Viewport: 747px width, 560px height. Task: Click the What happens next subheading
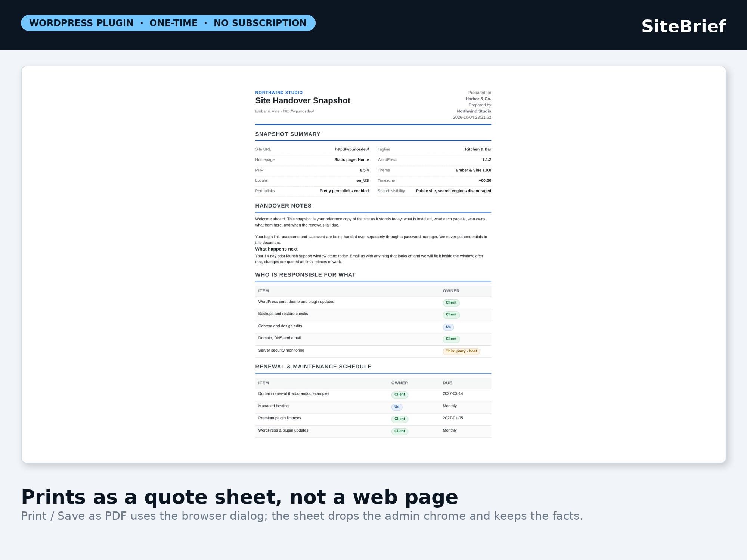click(x=276, y=249)
